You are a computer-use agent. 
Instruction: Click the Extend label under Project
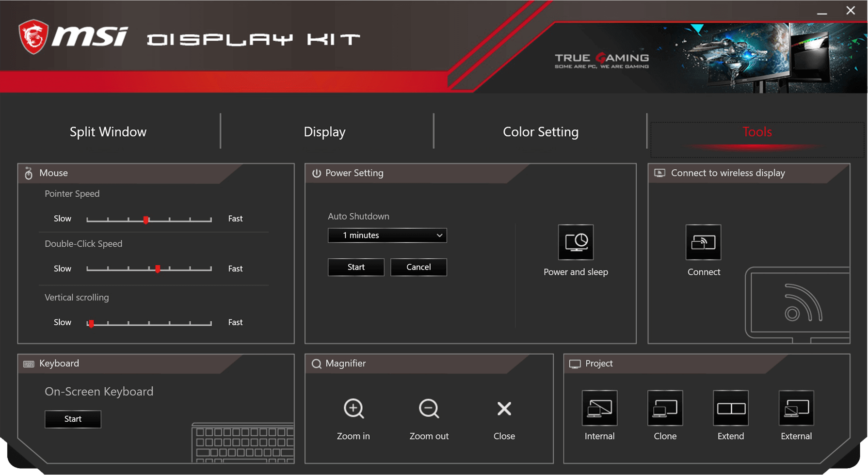(731, 436)
